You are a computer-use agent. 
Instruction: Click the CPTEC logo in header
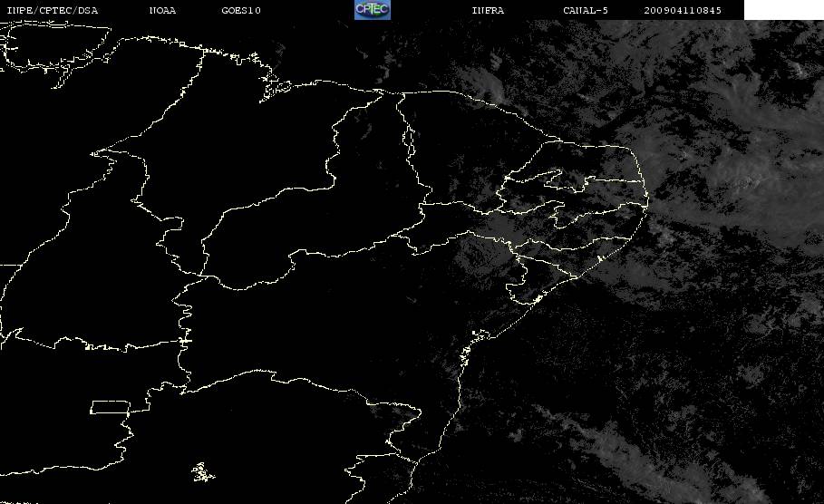point(373,10)
